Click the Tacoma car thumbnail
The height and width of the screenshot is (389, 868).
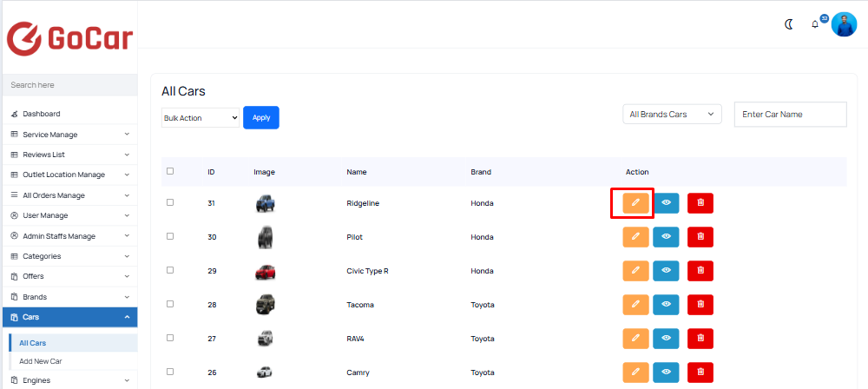[x=265, y=304]
